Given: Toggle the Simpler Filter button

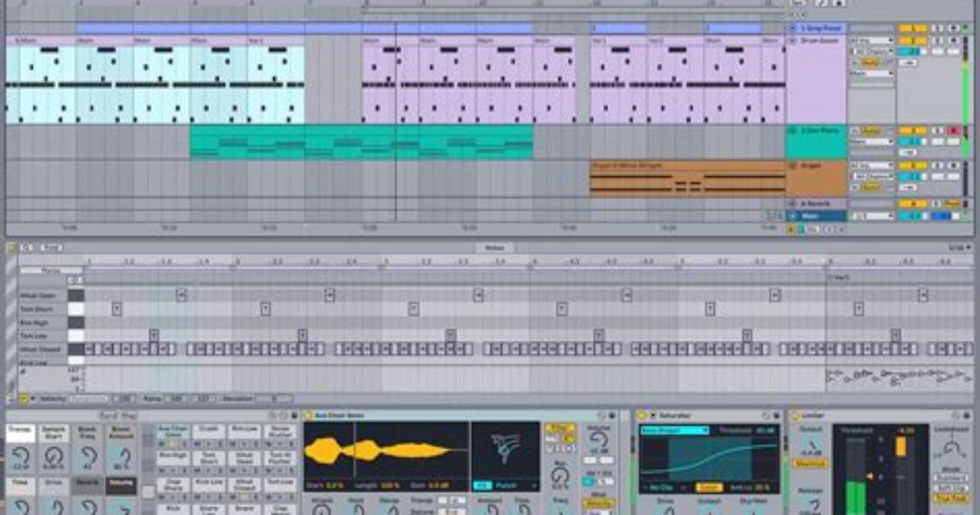Looking at the screenshot, I should click(x=560, y=428).
